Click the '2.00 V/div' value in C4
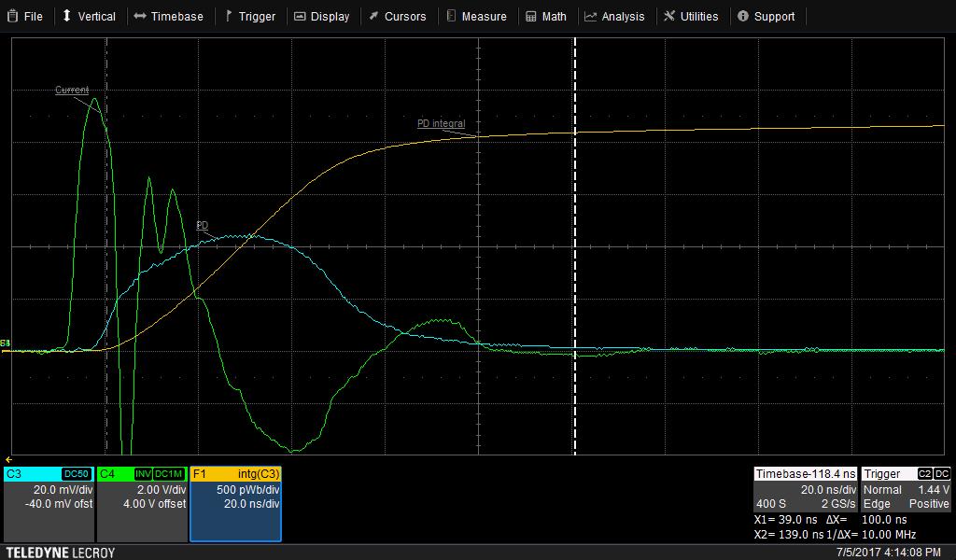The width and height of the screenshot is (956, 560). click(162, 490)
